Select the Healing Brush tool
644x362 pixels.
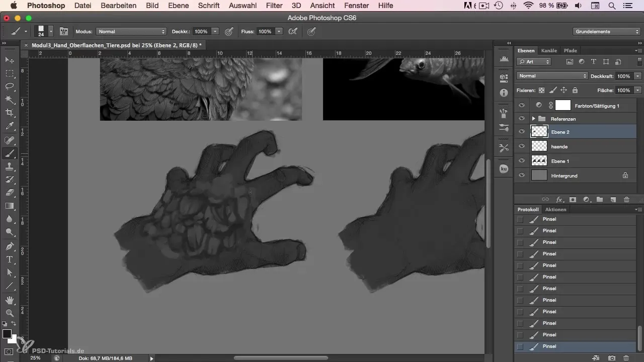[x=10, y=140]
